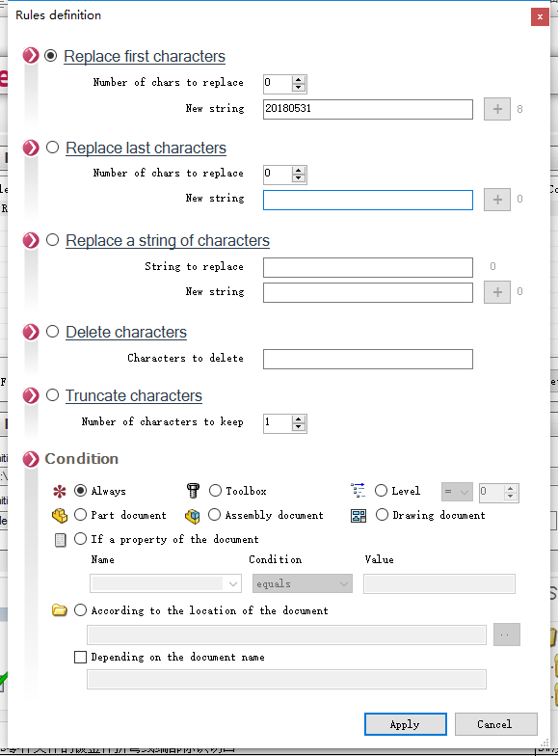The width and height of the screenshot is (558, 756).
Task: Enable Depending on the document name checkbox
Action: [81, 658]
